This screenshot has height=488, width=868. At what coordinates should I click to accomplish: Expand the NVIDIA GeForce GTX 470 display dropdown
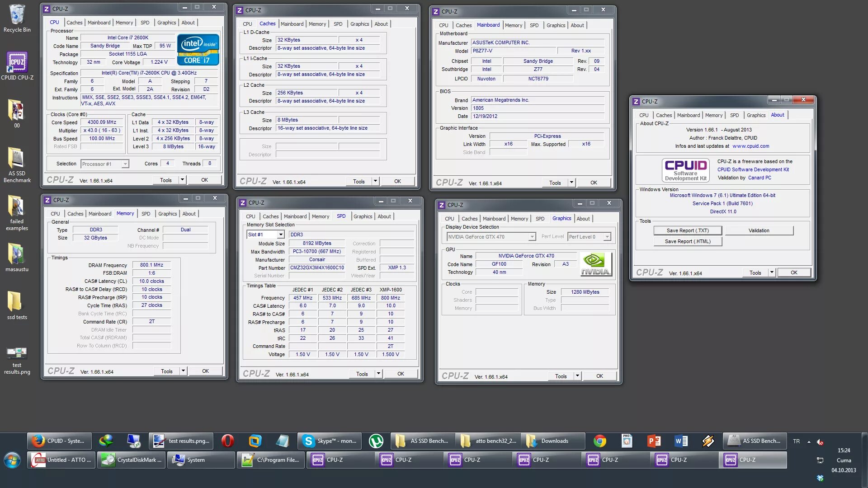pos(532,237)
